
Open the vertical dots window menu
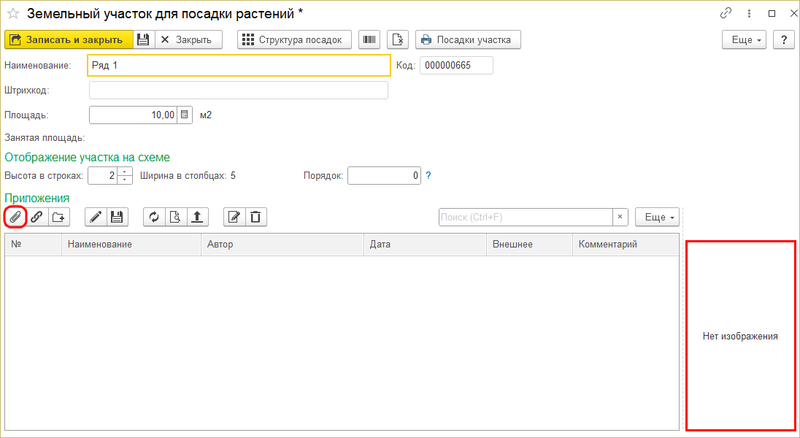click(749, 13)
